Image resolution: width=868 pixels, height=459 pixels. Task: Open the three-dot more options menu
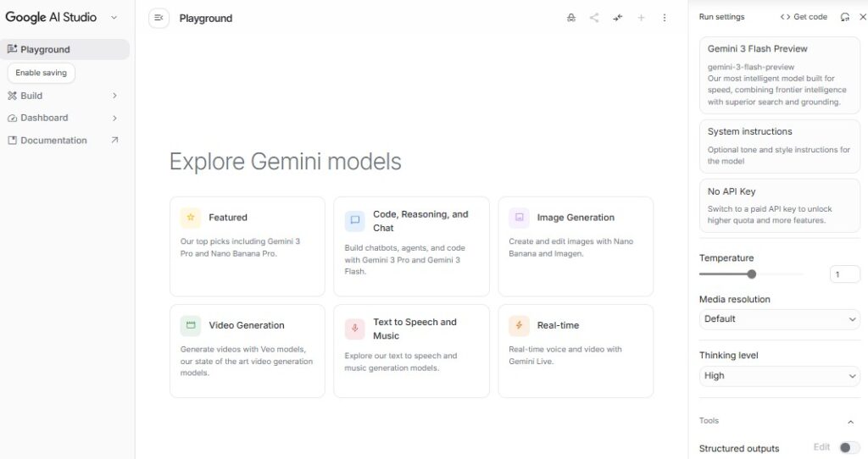pos(665,18)
